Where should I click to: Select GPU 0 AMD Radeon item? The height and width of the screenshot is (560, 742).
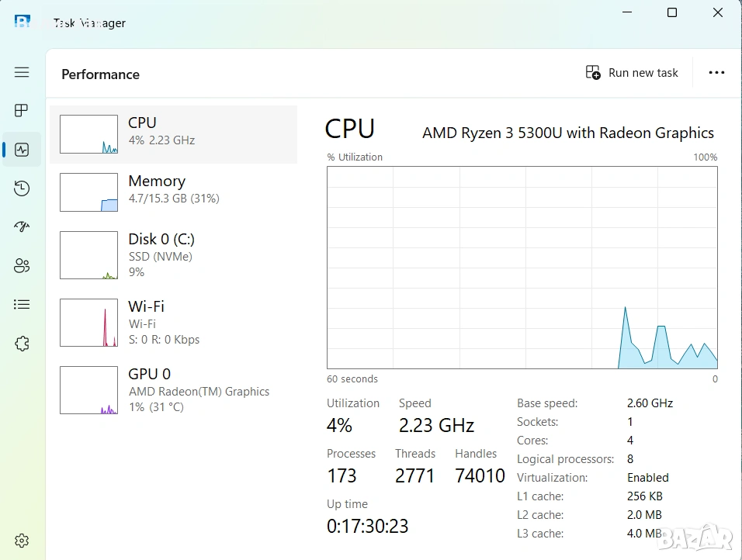pos(173,390)
